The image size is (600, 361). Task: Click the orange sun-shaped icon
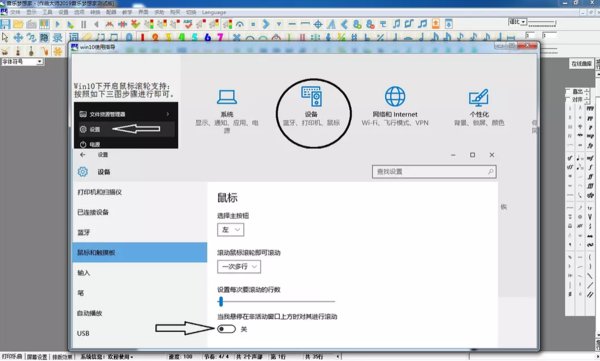click(x=57, y=51)
